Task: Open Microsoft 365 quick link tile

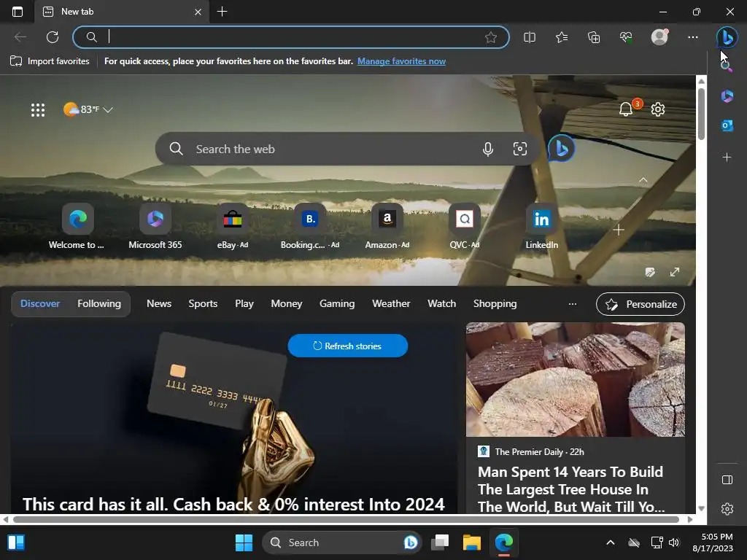Action: tap(155, 227)
